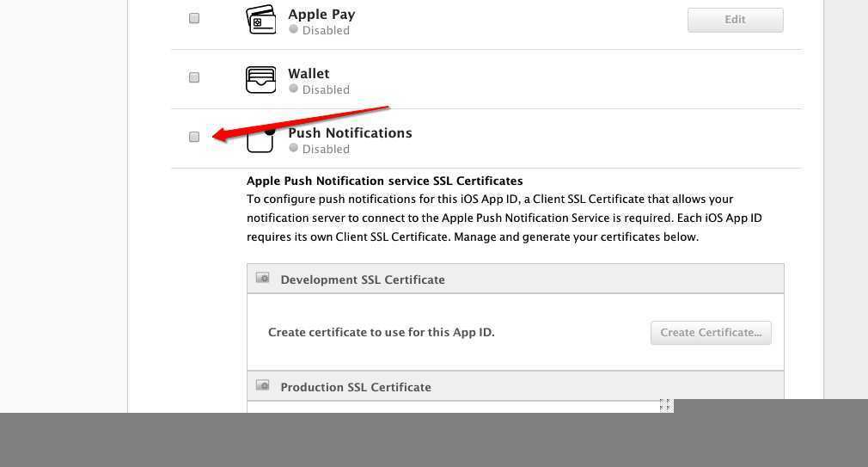Viewport: 868px width, 467px height.
Task: Click the Apple Pay title text
Action: (321, 15)
